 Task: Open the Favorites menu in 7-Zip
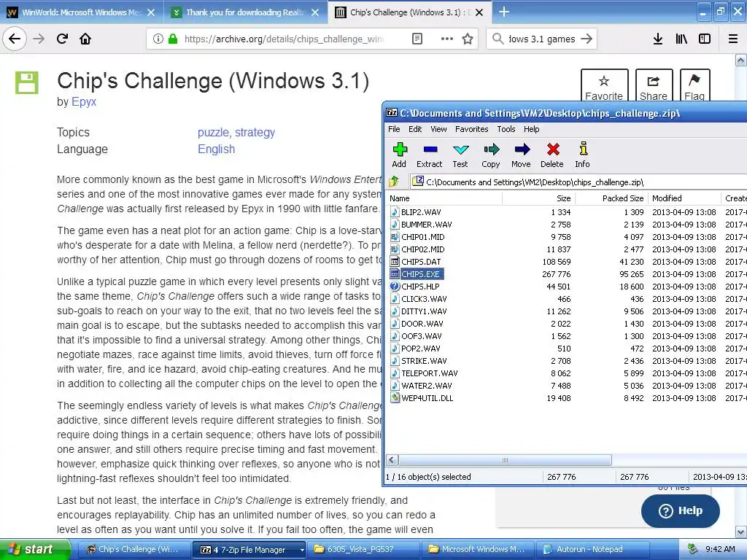[472, 129]
